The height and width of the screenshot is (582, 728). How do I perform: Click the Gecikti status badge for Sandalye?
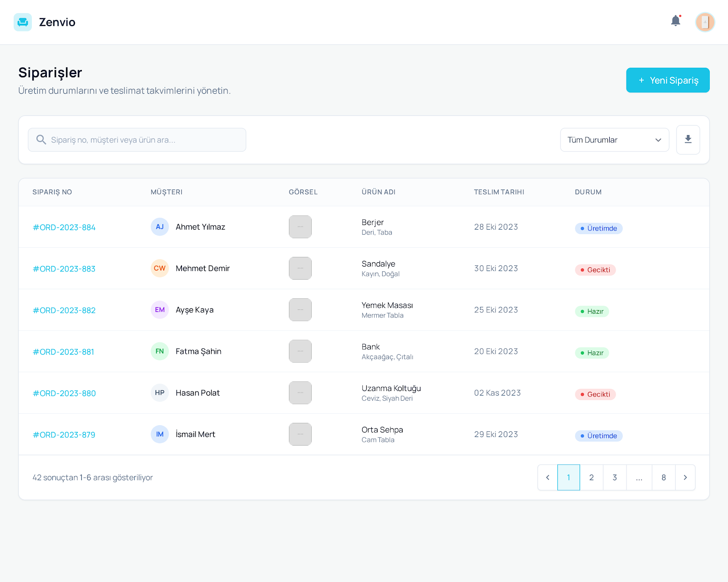coord(595,270)
